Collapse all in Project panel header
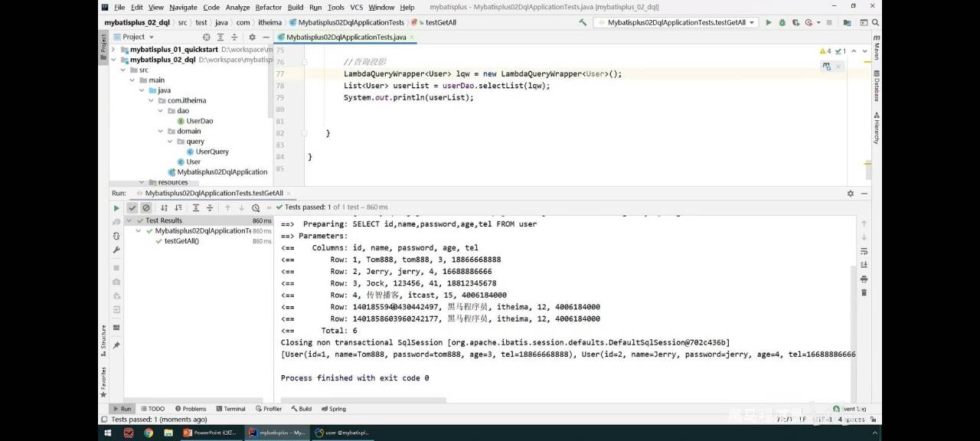 tap(235, 37)
